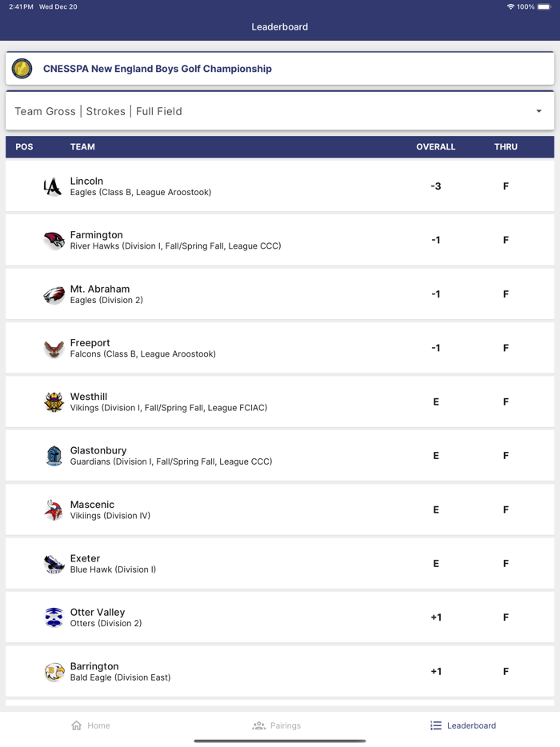Open the Mt. Abraham team details
The image size is (560, 747).
tap(280, 294)
